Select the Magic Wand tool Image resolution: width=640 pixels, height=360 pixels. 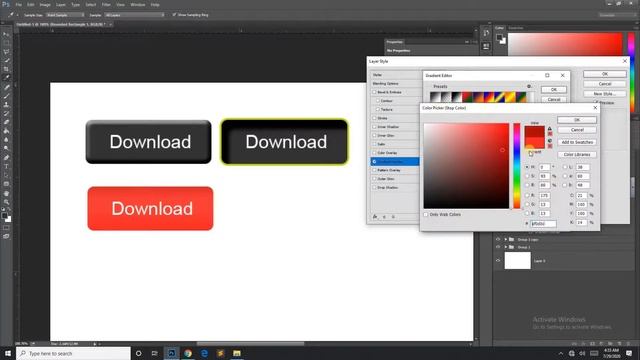6,60
